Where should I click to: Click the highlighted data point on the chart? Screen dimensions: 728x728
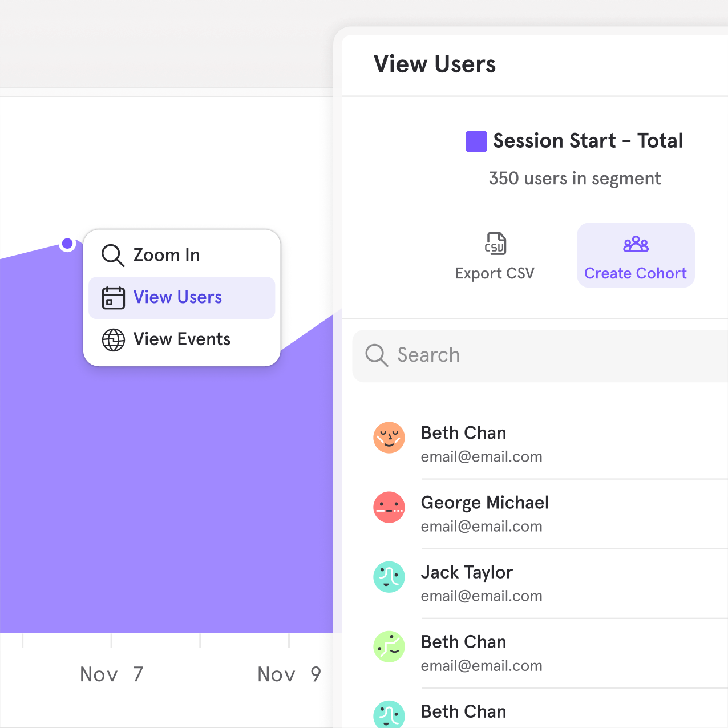tap(67, 244)
